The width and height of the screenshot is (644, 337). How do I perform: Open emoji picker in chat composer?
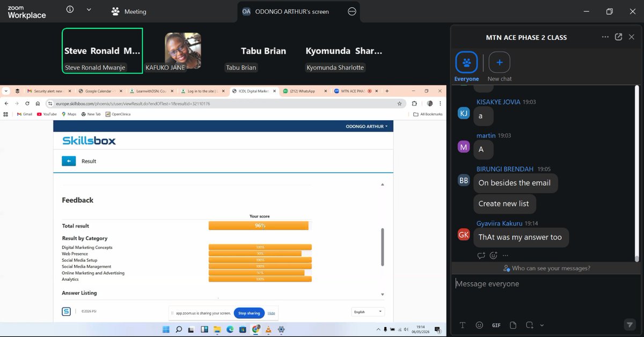[x=479, y=325]
